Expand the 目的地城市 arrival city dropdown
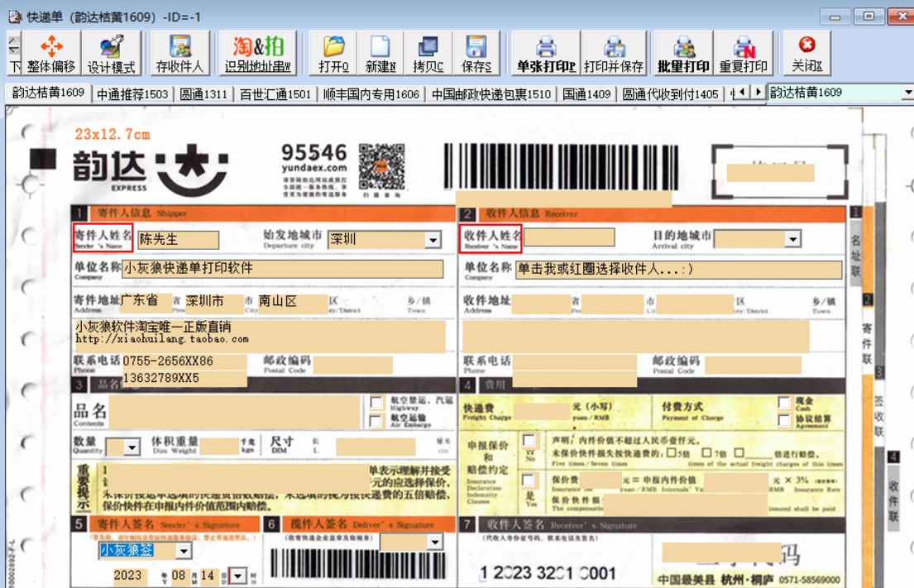 [x=792, y=239]
